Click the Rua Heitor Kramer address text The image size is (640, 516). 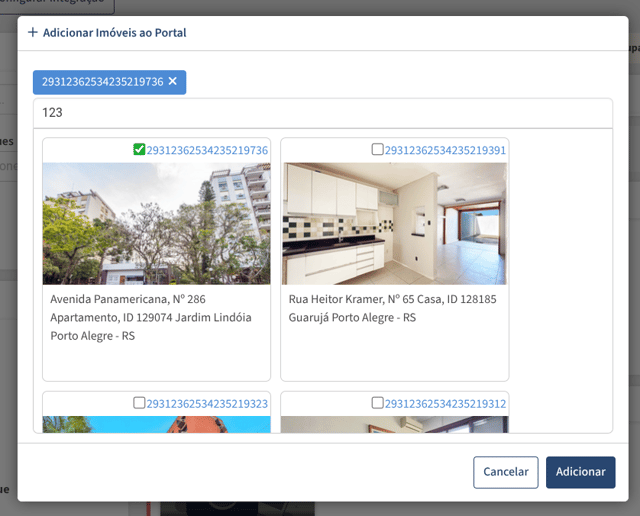[392, 308]
